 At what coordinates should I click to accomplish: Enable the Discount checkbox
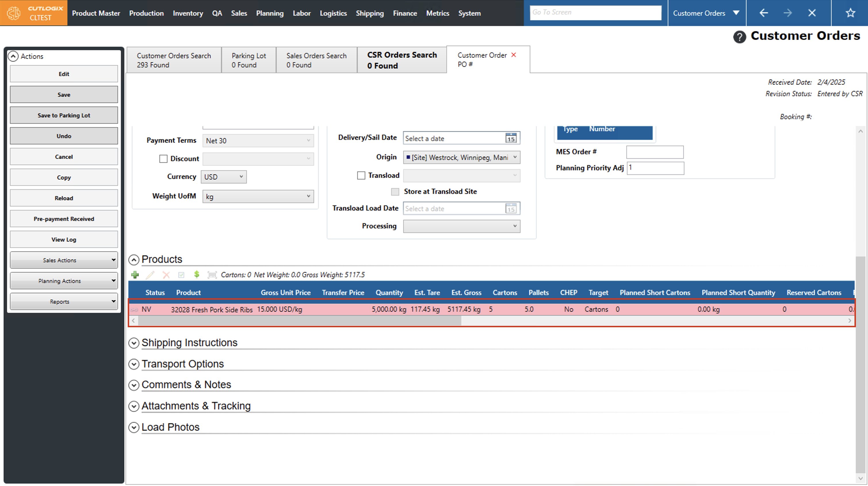[163, 159]
